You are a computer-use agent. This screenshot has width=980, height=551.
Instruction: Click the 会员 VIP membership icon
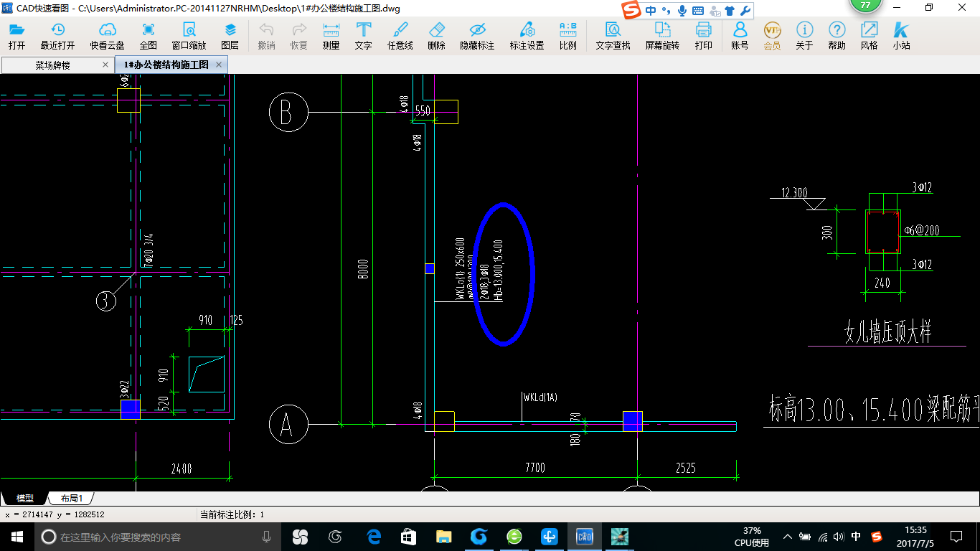[x=772, y=36]
